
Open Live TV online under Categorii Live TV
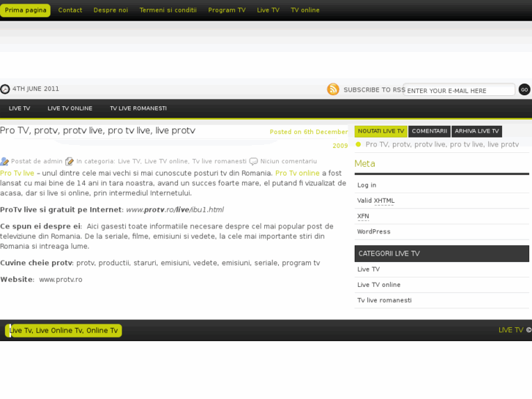coord(378,285)
